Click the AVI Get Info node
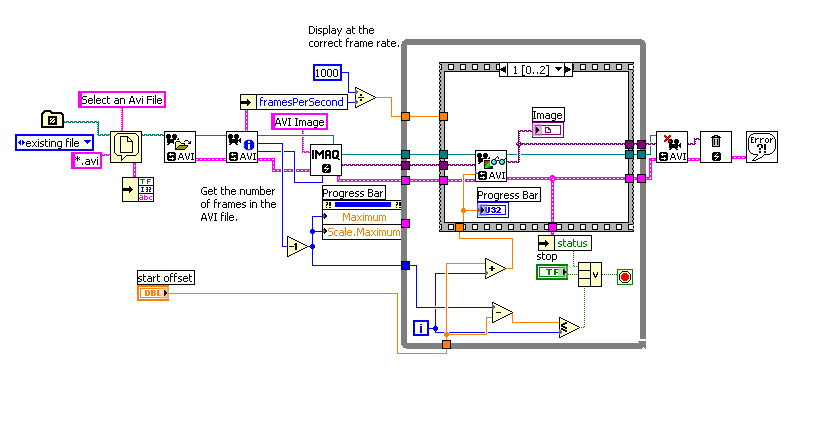Image resolution: width=816 pixels, height=428 pixels. click(242, 147)
